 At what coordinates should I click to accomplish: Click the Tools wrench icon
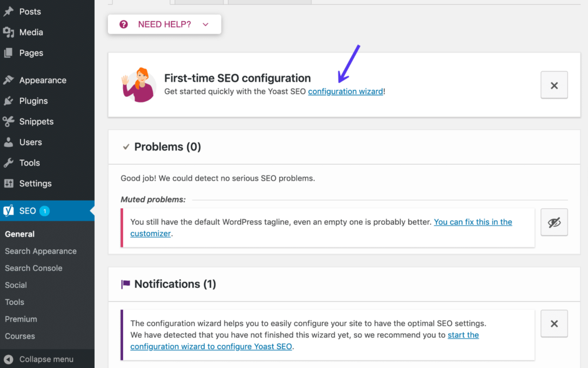point(9,162)
